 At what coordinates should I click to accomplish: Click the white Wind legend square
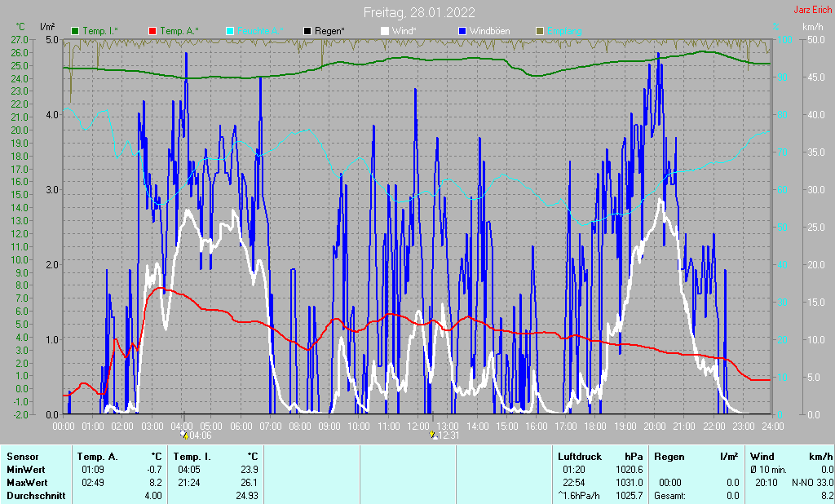(386, 31)
